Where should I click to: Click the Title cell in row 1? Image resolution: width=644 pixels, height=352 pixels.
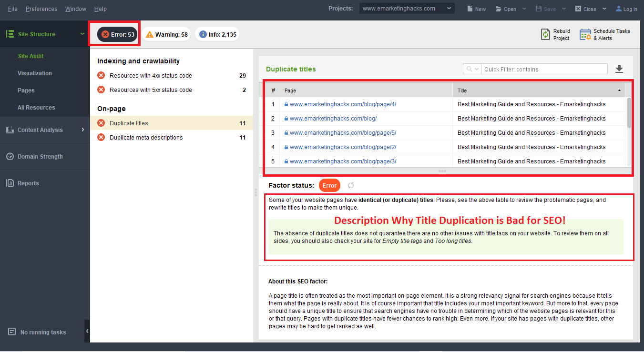click(539, 104)
